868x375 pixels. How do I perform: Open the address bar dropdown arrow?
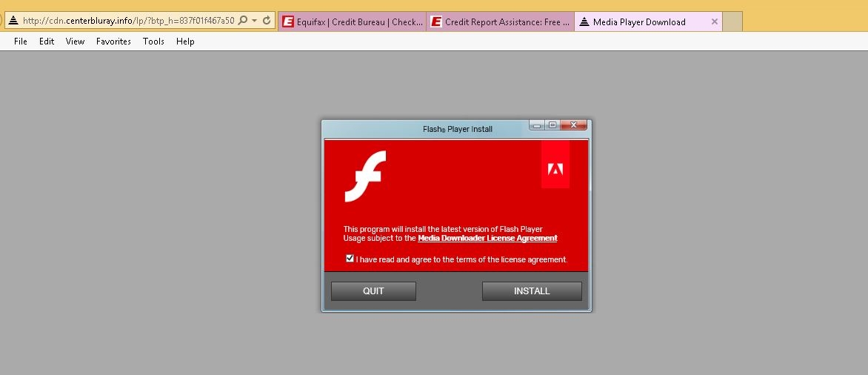point(255,21)
